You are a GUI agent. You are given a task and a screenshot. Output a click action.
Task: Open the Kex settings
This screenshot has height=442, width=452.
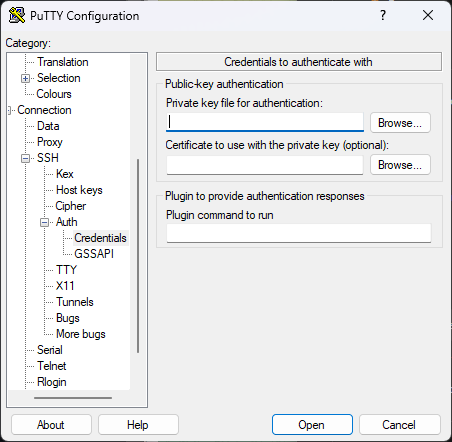pos(65,174)
